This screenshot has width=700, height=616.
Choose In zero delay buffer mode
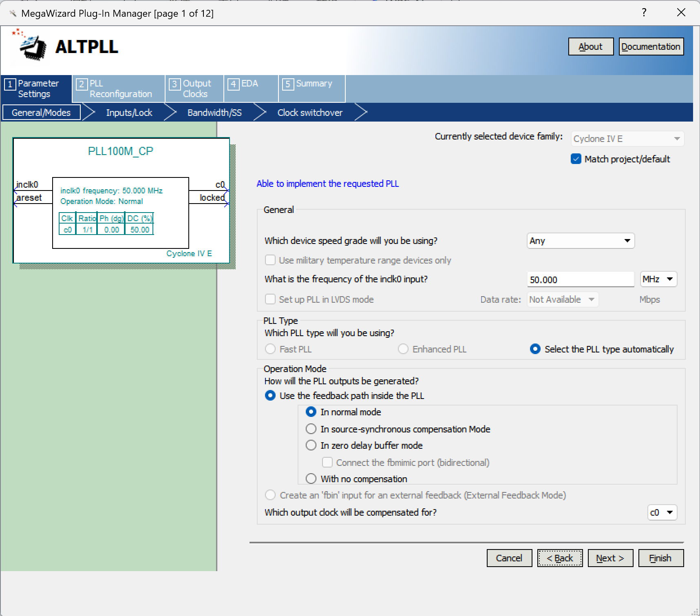pos(311,445)
